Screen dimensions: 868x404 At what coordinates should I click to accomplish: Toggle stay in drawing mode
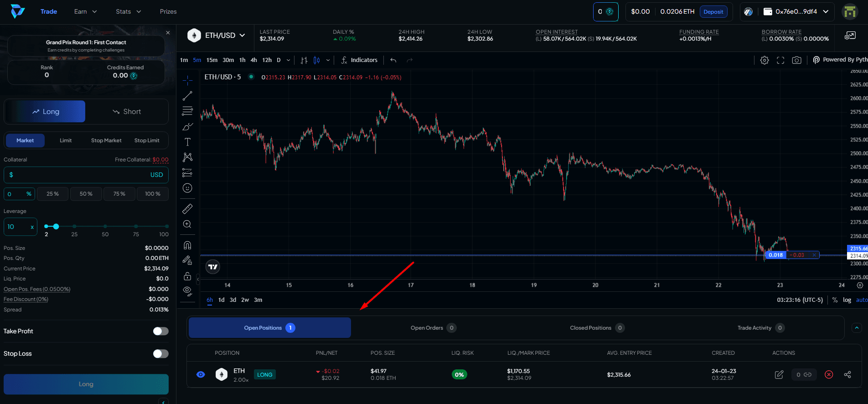pos(187,260)
